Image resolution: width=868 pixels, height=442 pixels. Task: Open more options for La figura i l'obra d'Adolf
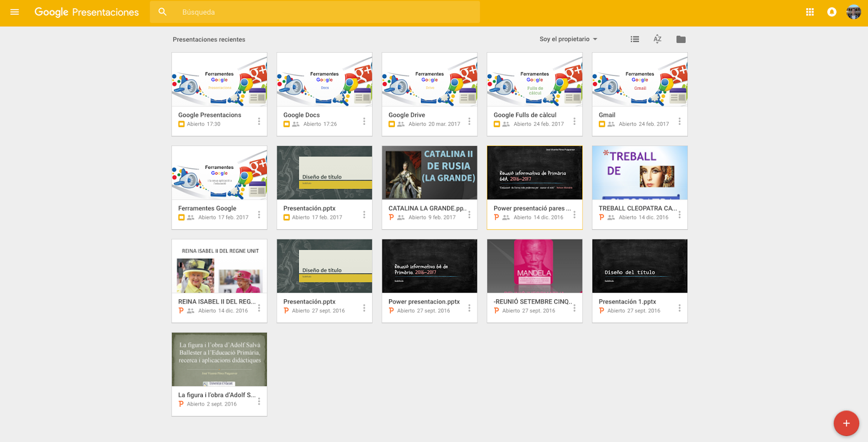pyautogui.click(x=259, y=402)
